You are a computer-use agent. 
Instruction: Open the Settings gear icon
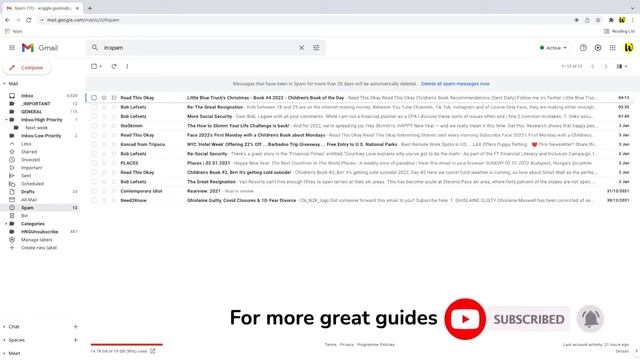click(x=598, y=48)
